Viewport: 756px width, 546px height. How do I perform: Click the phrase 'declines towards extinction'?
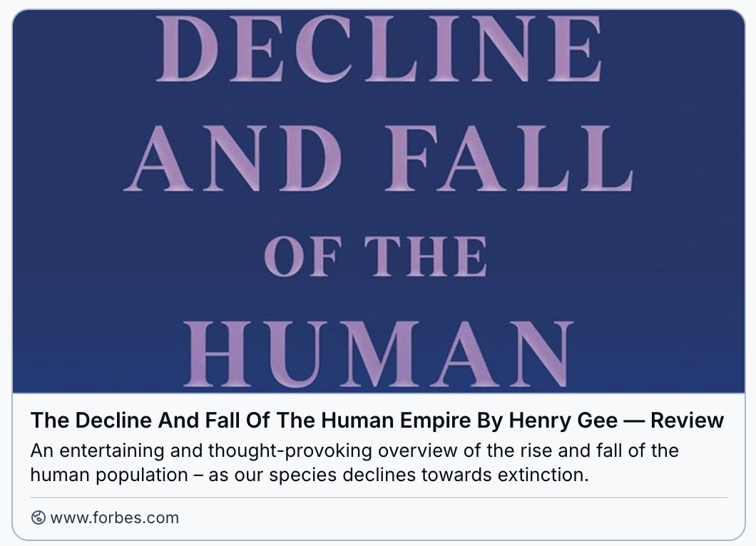tap(465, 475)
